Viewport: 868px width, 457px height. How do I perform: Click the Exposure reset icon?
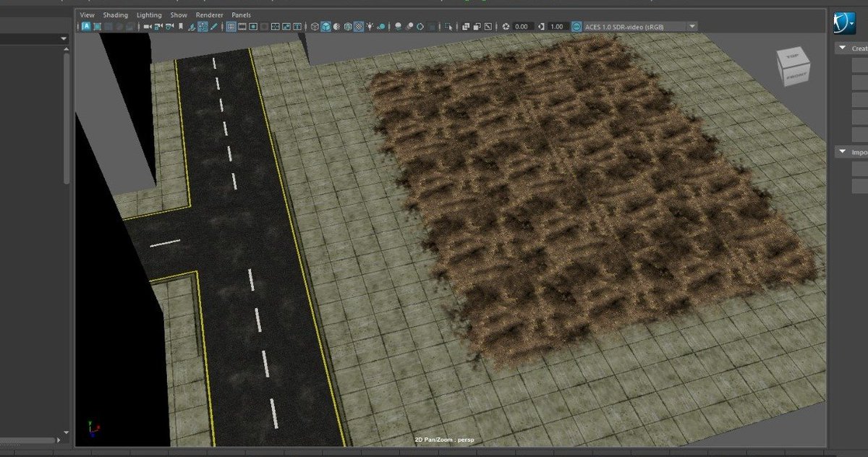pyautogui.click(x=506, y=26)
